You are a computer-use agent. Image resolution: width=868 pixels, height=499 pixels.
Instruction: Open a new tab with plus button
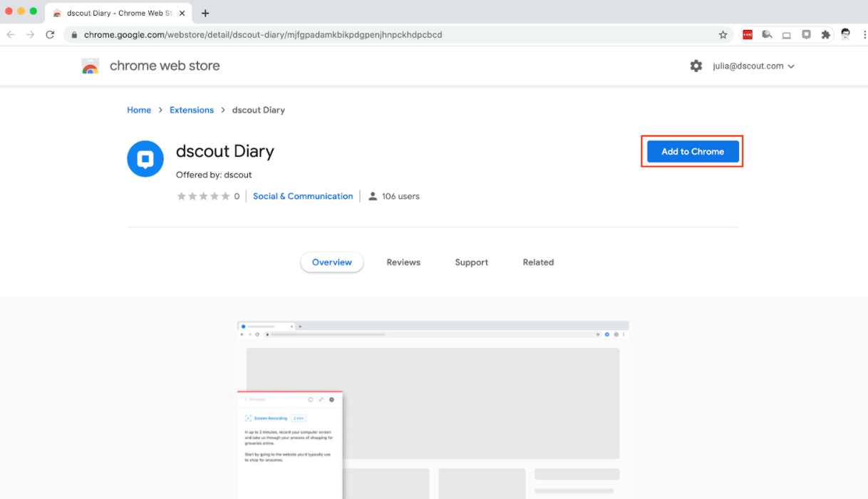[x=205, y=13]
